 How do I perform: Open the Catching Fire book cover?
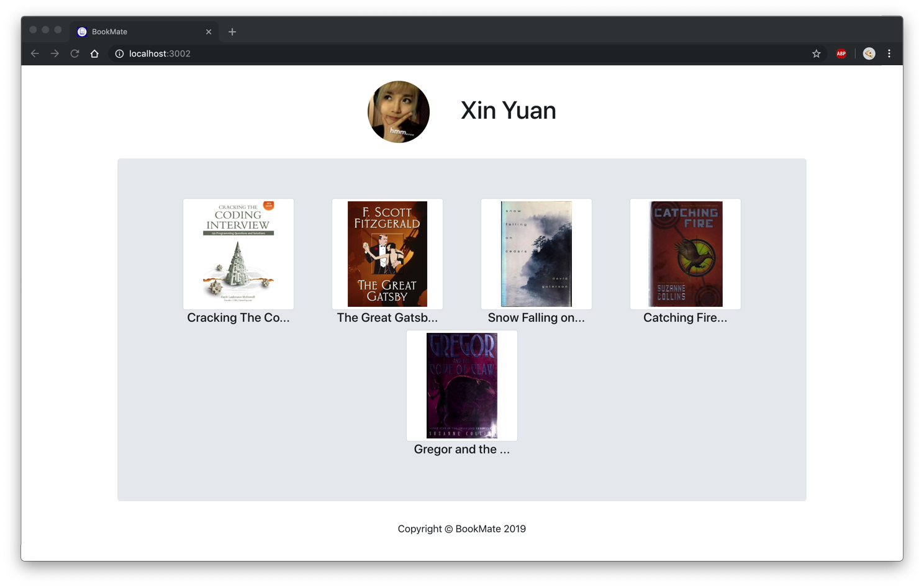[686, 254]
